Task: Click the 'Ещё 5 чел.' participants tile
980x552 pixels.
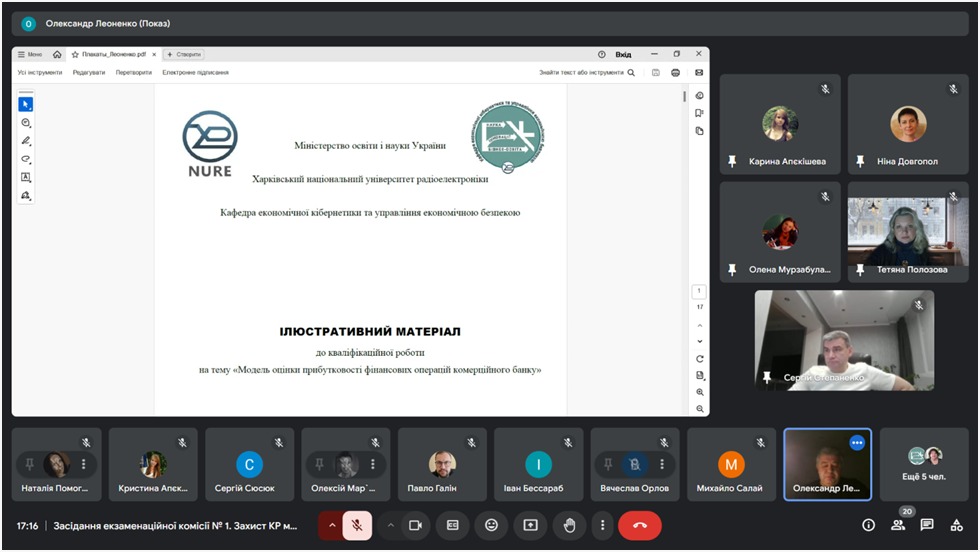Action: pyautogui.click(x=924, y=465)
